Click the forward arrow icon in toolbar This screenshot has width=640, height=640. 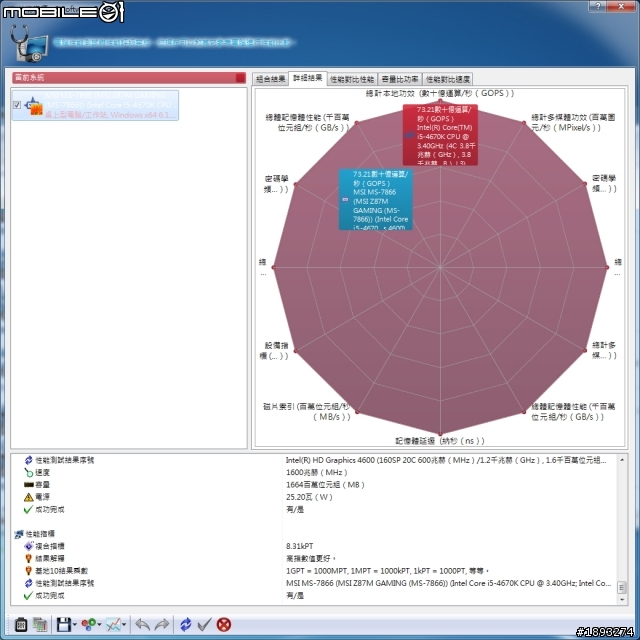click(162, 624)
